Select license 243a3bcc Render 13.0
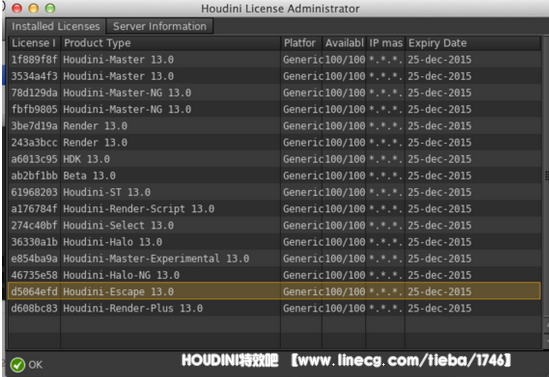This screenshot has width=549, height=377. (274, 142)
